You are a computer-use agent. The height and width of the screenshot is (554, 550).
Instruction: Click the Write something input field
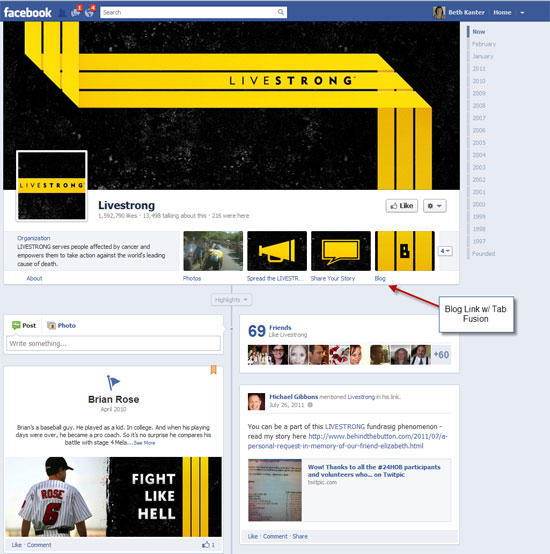(x=113, y=343)
